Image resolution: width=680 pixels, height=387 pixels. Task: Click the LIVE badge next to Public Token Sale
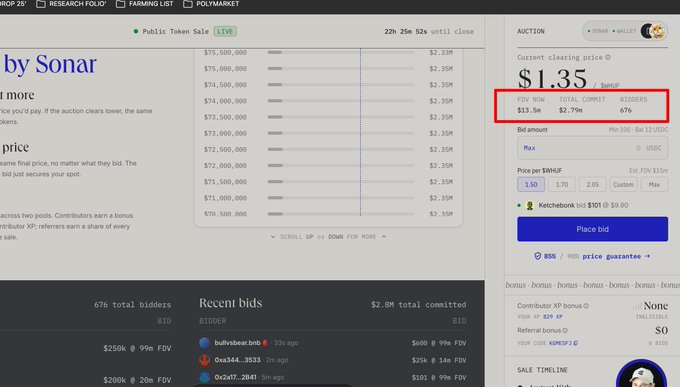(x=225, y=31)
